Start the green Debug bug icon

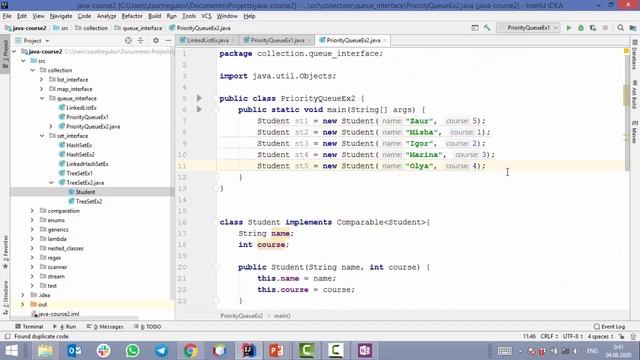(x=581, y=28)
